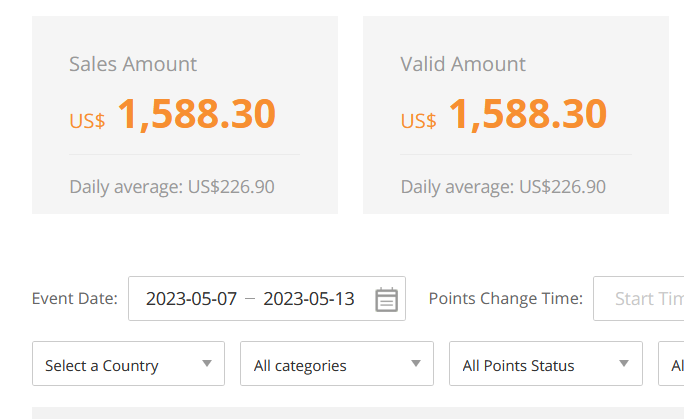This screenshot has width=684, height=419.
Task: Click the Sales Amount value 1,588.30
Action: coord(197,114)
